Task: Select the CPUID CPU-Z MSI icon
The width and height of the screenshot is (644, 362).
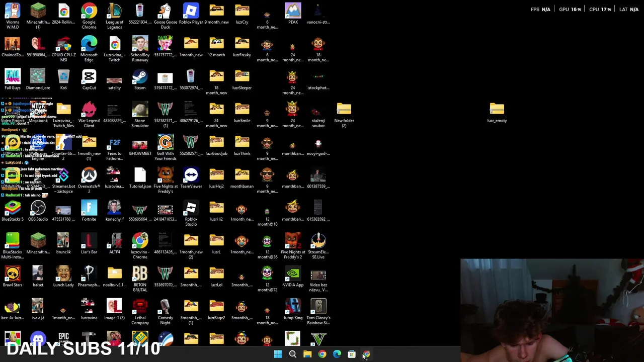Action: point(63,49)
